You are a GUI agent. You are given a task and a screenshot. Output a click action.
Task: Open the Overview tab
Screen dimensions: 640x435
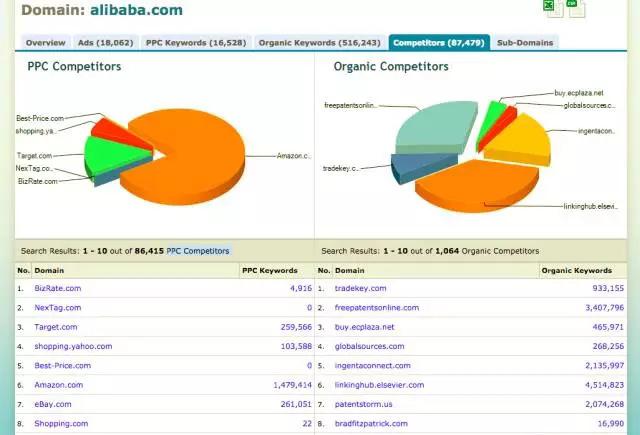click(45, 43)
